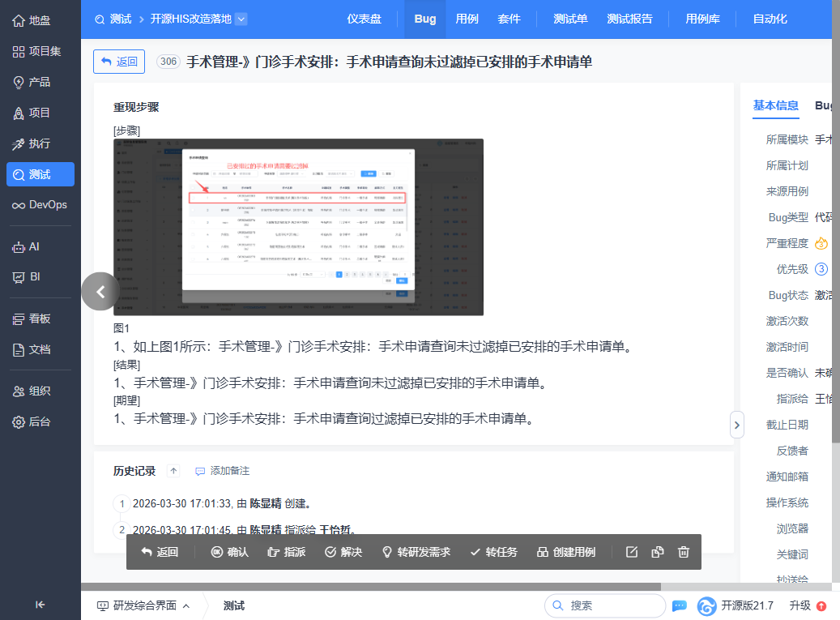Viewport: 840px width, 620px height.
Task: Open project dropdown next to 开源HIS改造落地
Action: click(241, 19)
